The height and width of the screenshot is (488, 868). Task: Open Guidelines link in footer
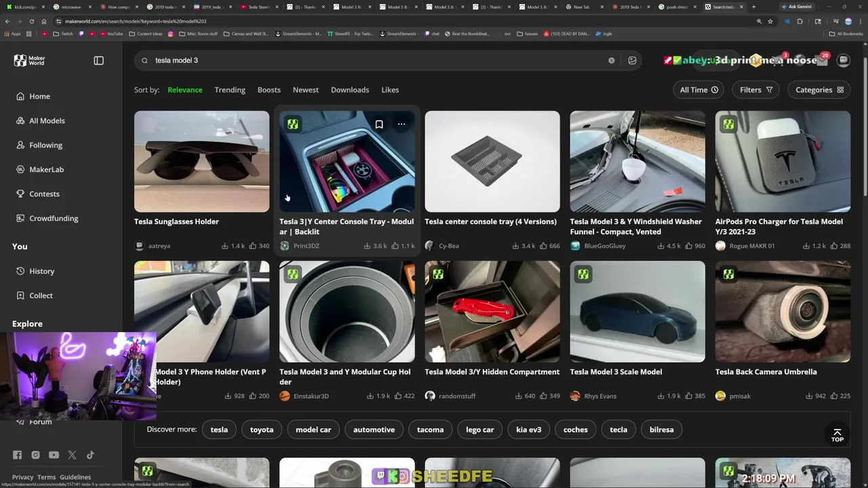pos(75,477)
